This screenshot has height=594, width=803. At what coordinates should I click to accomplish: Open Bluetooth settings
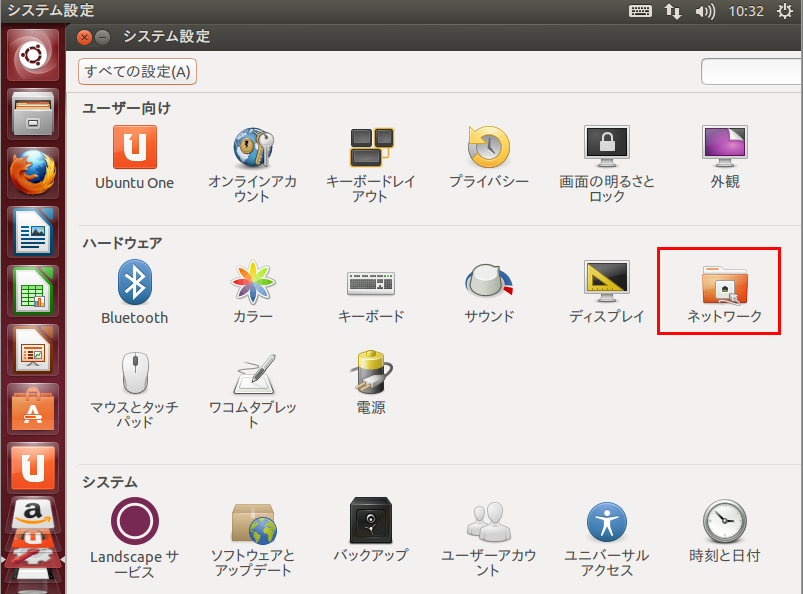coord(135,292)
